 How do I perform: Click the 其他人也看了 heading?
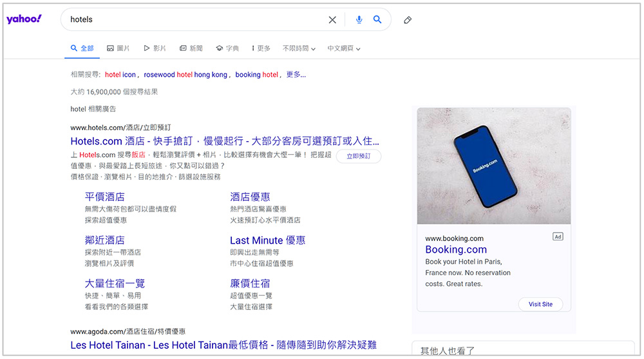point(448,351)
